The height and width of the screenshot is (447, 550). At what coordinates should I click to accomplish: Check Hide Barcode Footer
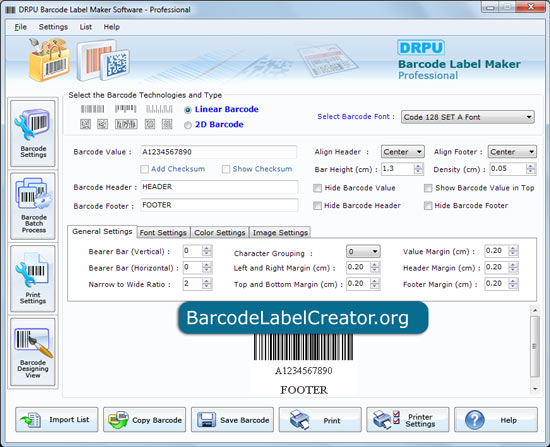[x=428, y=206]
